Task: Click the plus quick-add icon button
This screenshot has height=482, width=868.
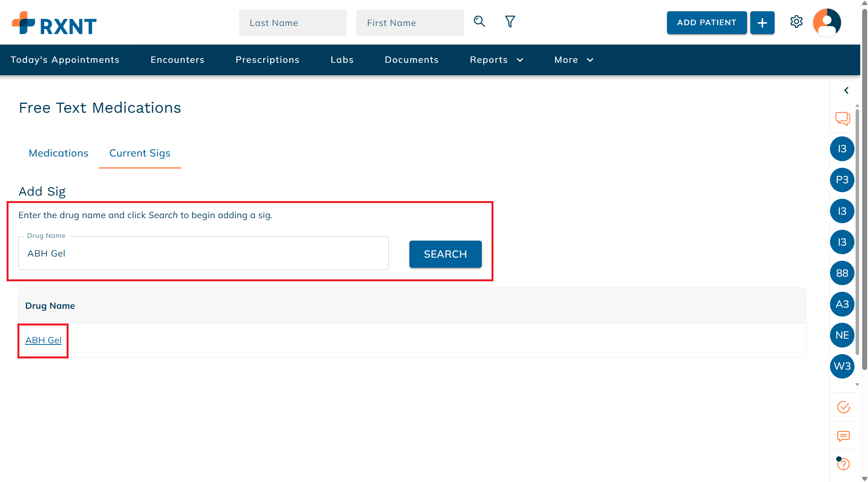Action: 762,23
